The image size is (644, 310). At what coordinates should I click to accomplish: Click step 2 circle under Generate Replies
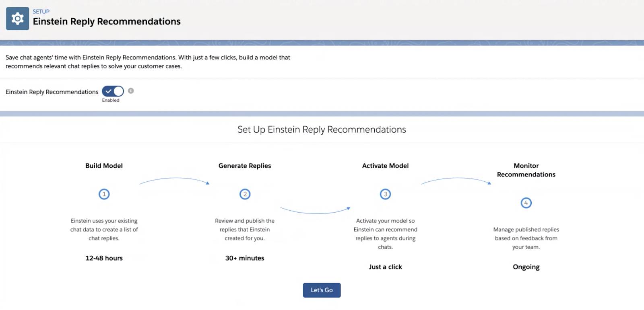245,194
